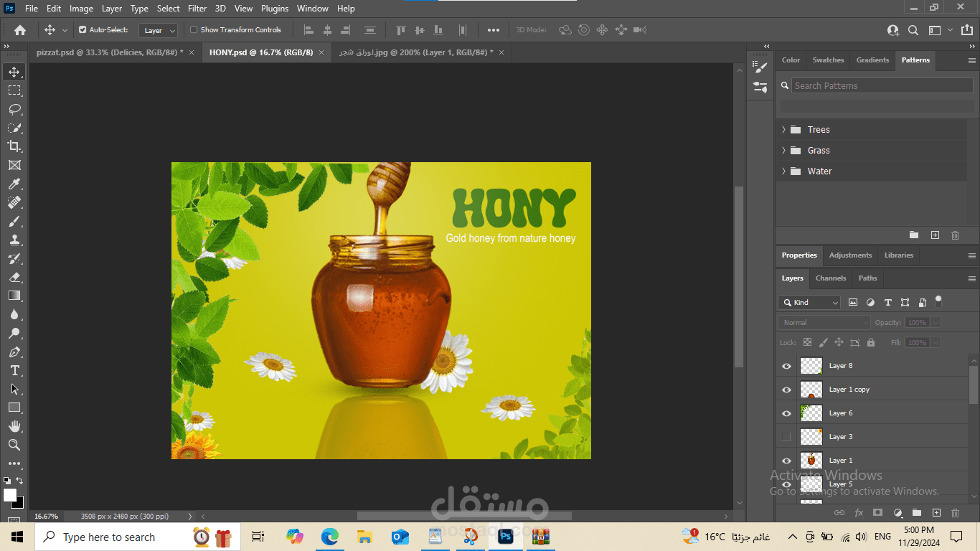Hide Layer 1 copy visibility eye
Viewport: 980px width, 551px height.
coord(786,390)
